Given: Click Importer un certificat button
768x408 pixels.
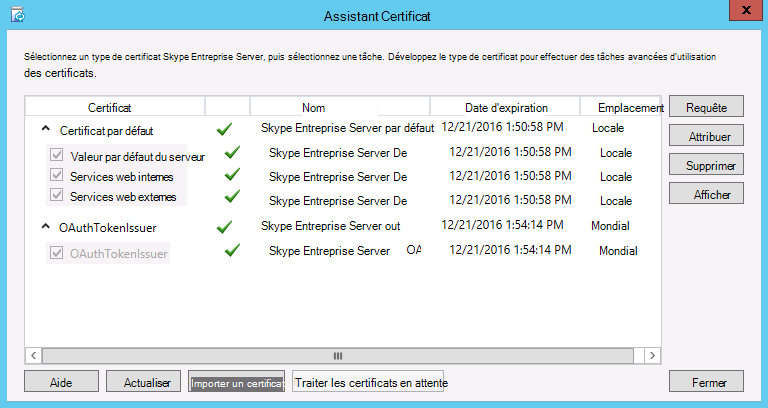Looking at the screenshot, I should click(236, 382).
